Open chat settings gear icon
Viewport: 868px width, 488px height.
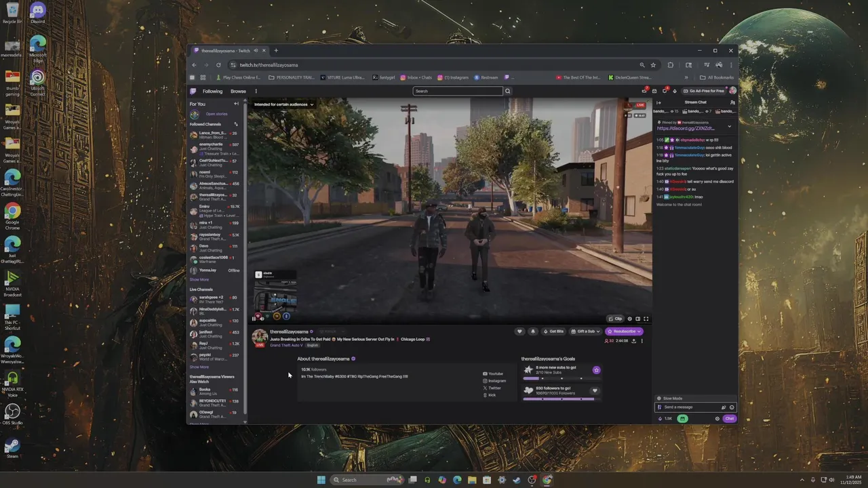pos(717,418)
